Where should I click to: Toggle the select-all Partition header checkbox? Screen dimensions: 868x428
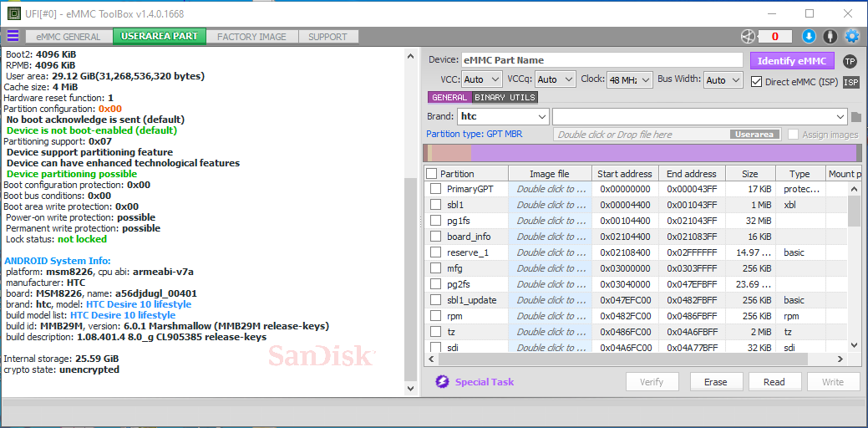tap(431, 174)
